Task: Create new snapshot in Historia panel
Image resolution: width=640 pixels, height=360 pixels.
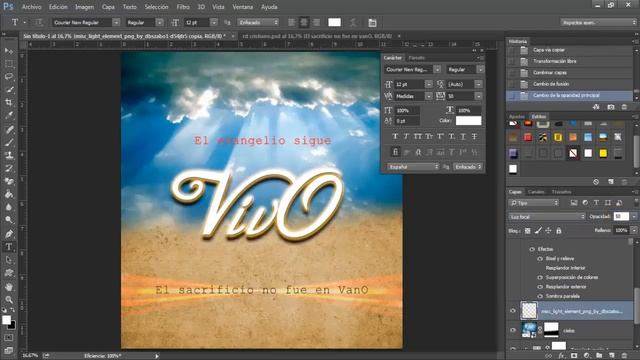Action: [x=611, y=107]
